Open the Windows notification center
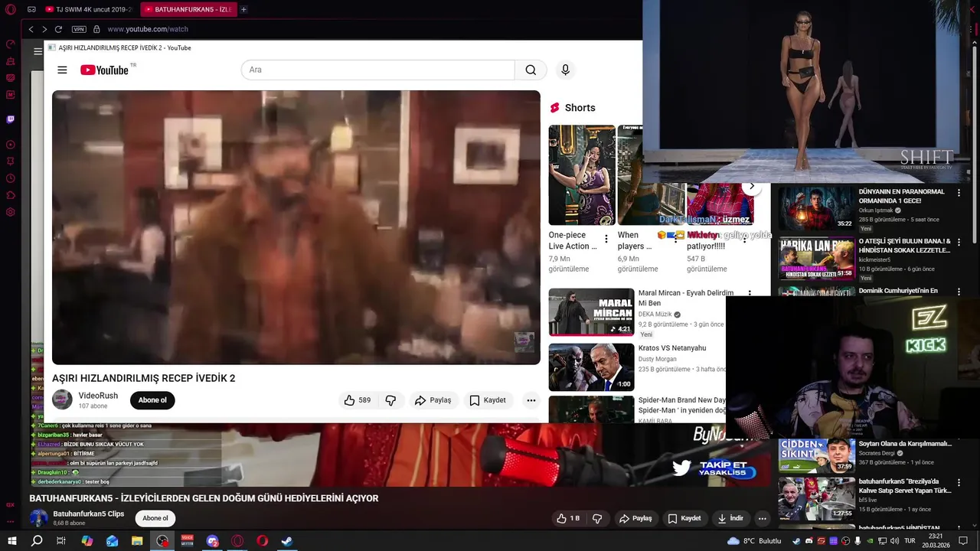The height and width of the screenshot is (551, 980). 962,541
